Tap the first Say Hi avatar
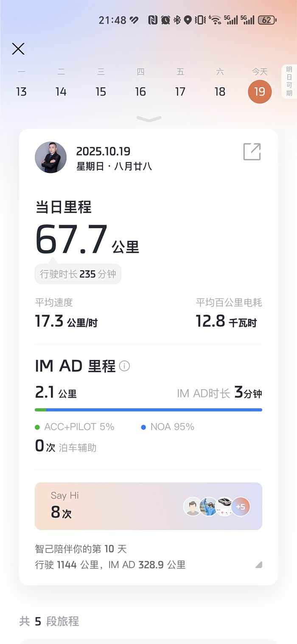The height and width of the screenshot is (644, 297). pyautogui.click(x=193, y=507)
